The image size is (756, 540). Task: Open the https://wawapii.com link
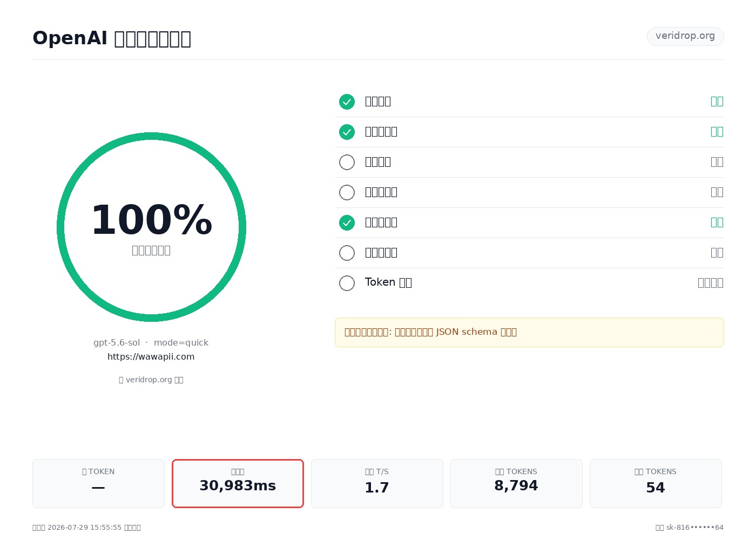[x=151, y=356]
